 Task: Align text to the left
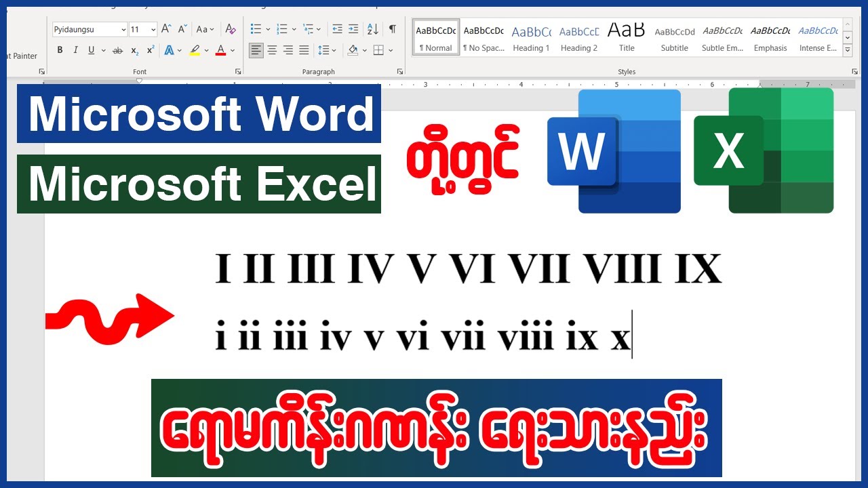(256, 50)
